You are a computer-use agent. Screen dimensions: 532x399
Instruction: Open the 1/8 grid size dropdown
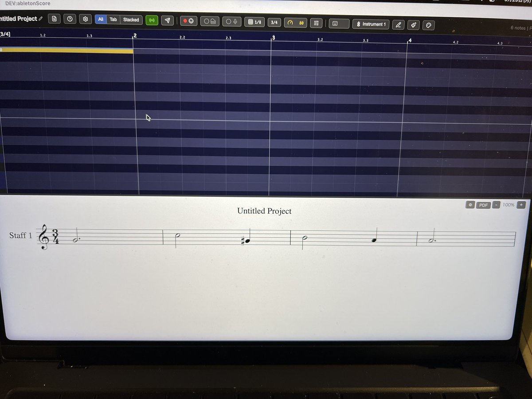click(254, 22)
